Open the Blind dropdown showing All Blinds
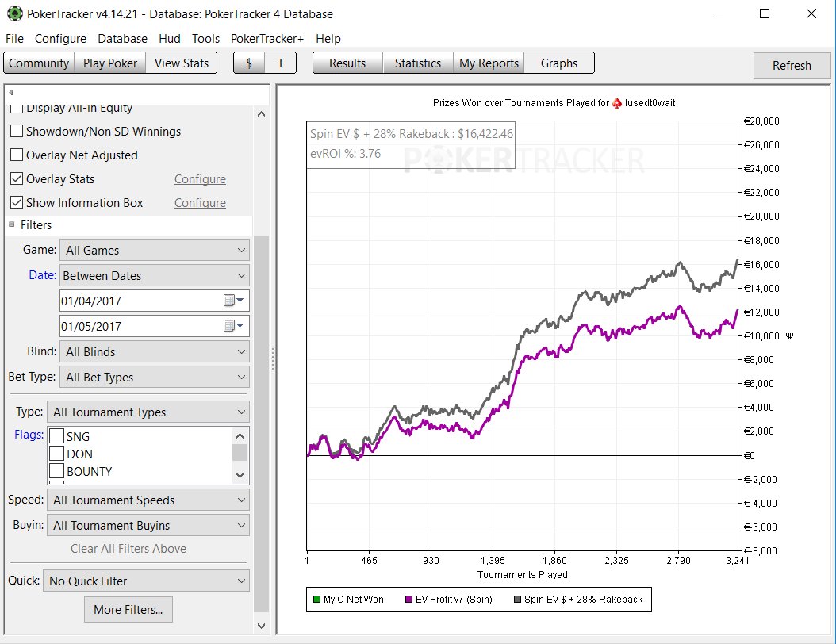The width and height of the screenshot is (836, 644). coord(155,352)
